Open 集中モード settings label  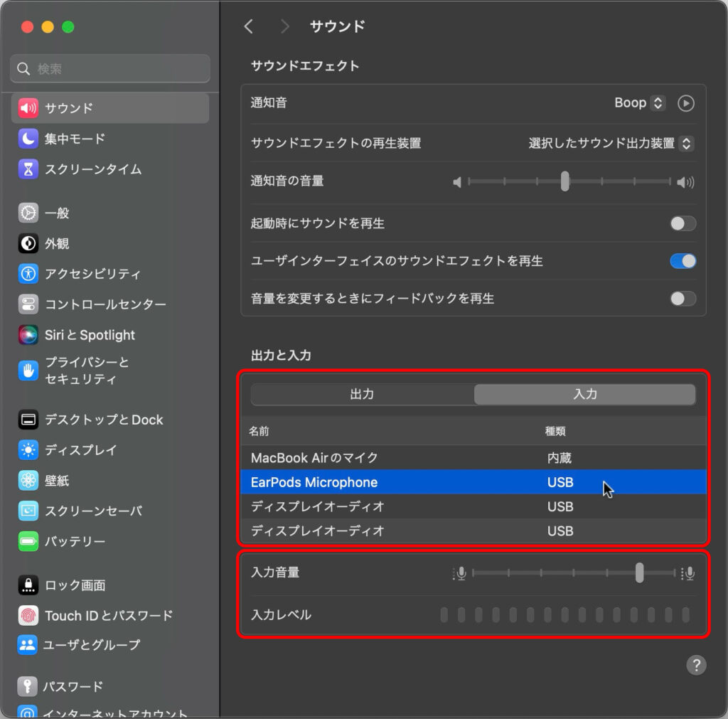point(75,139)
